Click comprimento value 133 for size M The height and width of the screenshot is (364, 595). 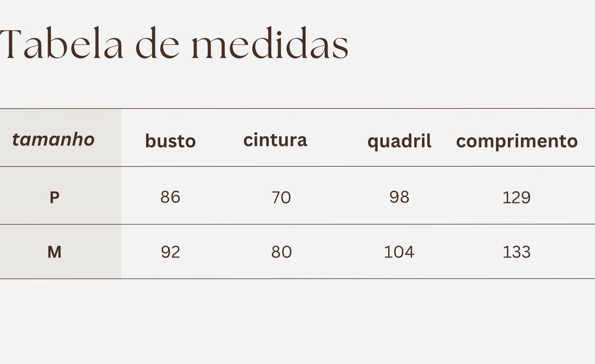[516, 252]
